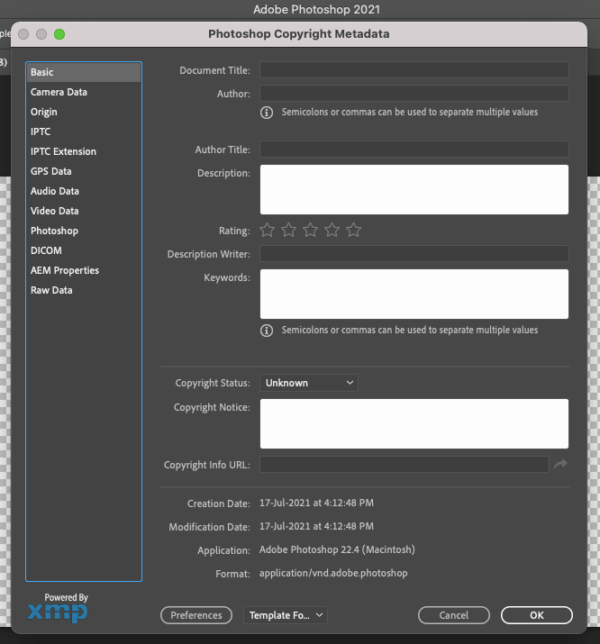Click the go-to-URL arrow icon

point(561,464)
